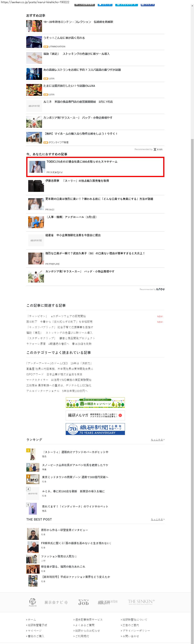This screenshot has width=194, height=644.
Task: Click the ロンドン・コレクション article thumbnail
Action: (x=34, y=26)
